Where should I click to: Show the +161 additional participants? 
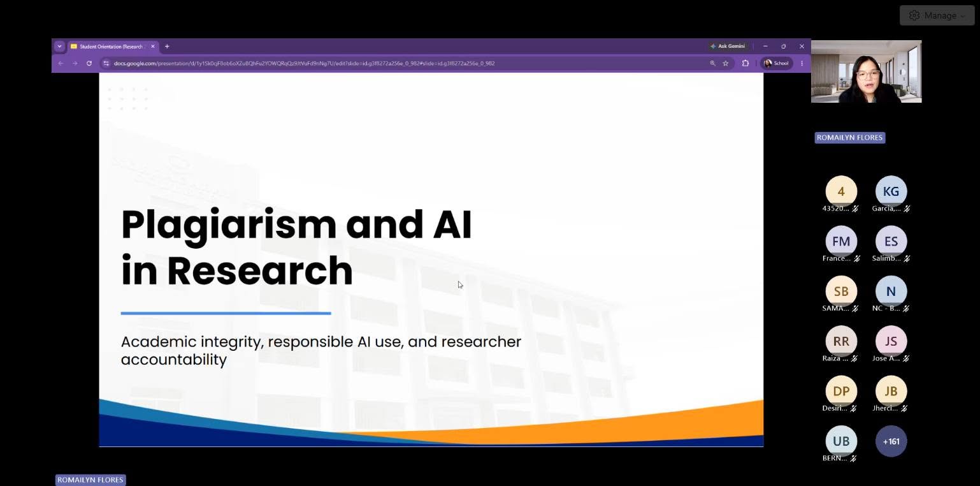pos(891,441)
